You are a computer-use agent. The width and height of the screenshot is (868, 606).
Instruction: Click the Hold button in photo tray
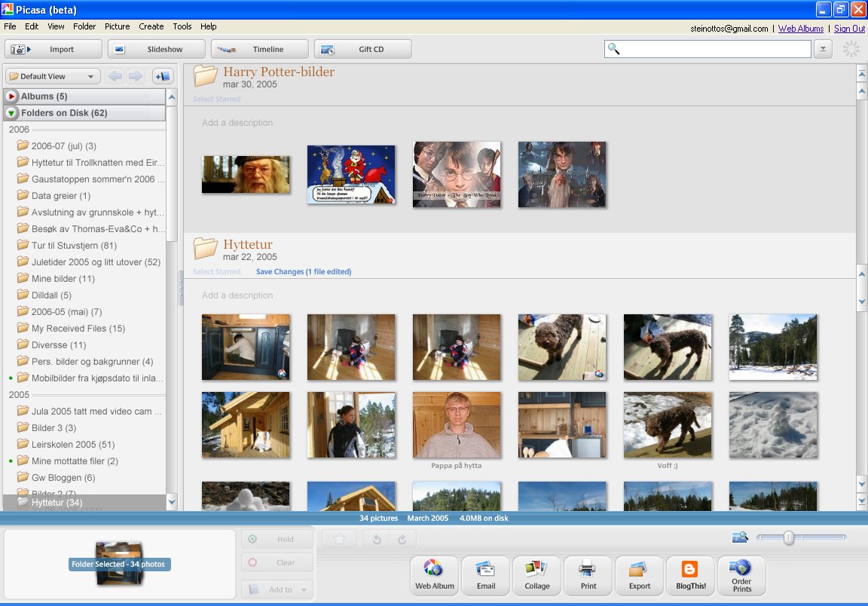pos(277,540)
